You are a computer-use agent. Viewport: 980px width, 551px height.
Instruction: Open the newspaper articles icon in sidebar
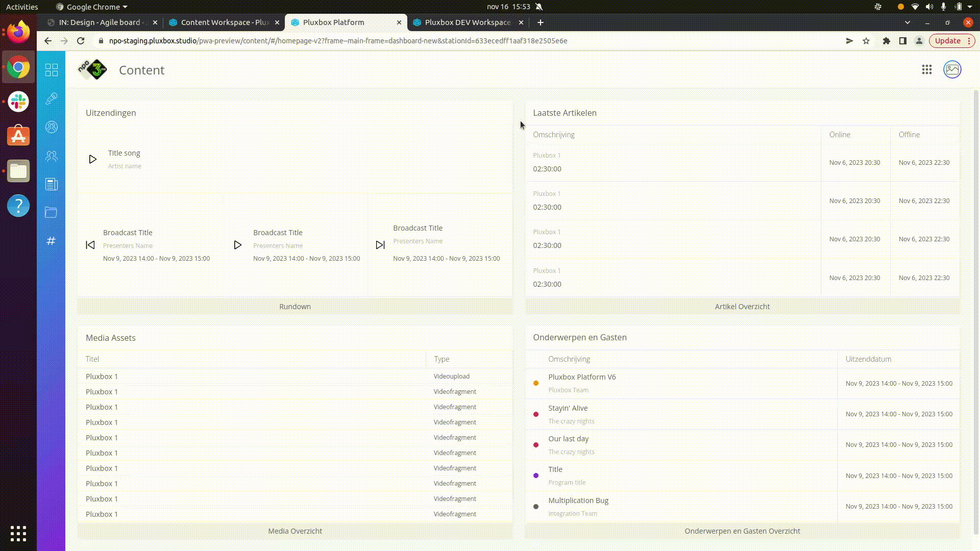click(x=52, y=184)
